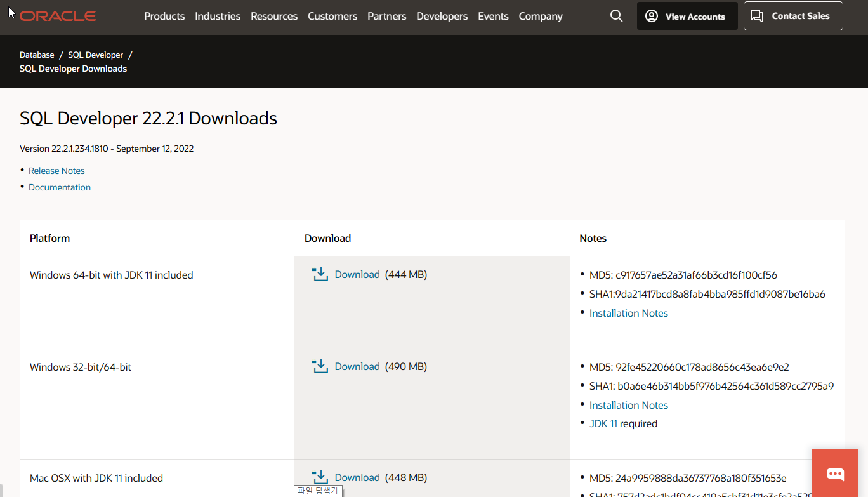
Task: Click download icon for Mac OSX row
Action: [x=320, y=477]
